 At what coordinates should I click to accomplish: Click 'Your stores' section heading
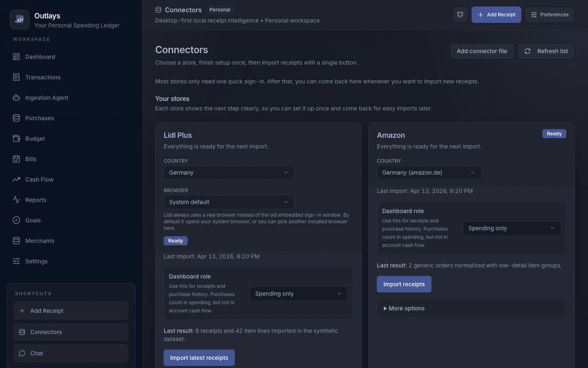pos(172,99)
